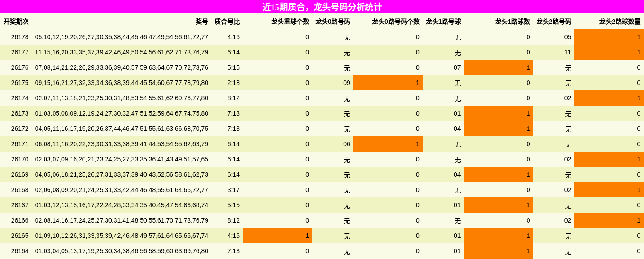Image resolution: width=644 pixels, height=259 pixels.
Task: Select period number 26166
Action: point(20,220)
